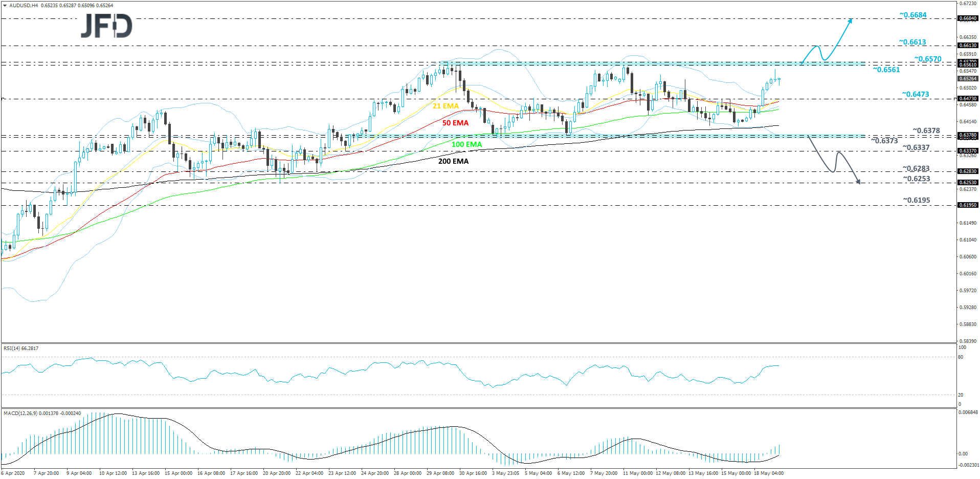980x479 pixels.
Task: Click the 0.61040 price axis value
Action: click(968, 240)
